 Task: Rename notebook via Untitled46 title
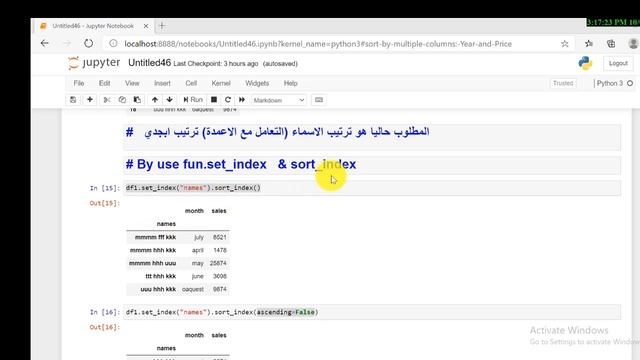[149, 63]
